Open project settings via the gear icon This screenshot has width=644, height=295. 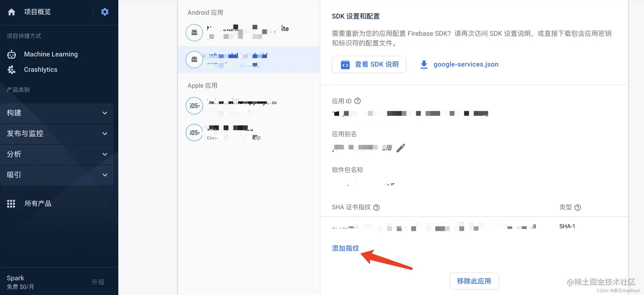click(x=104, y=12)
